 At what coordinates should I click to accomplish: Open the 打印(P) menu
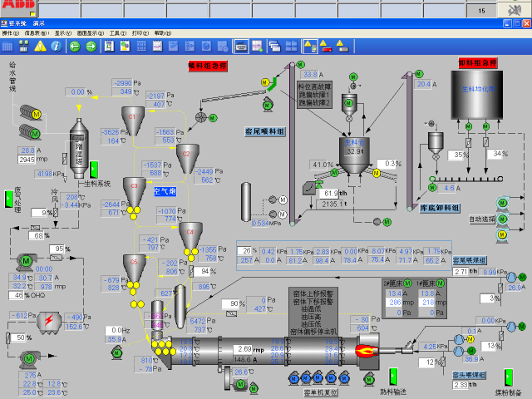pos(140,33)
